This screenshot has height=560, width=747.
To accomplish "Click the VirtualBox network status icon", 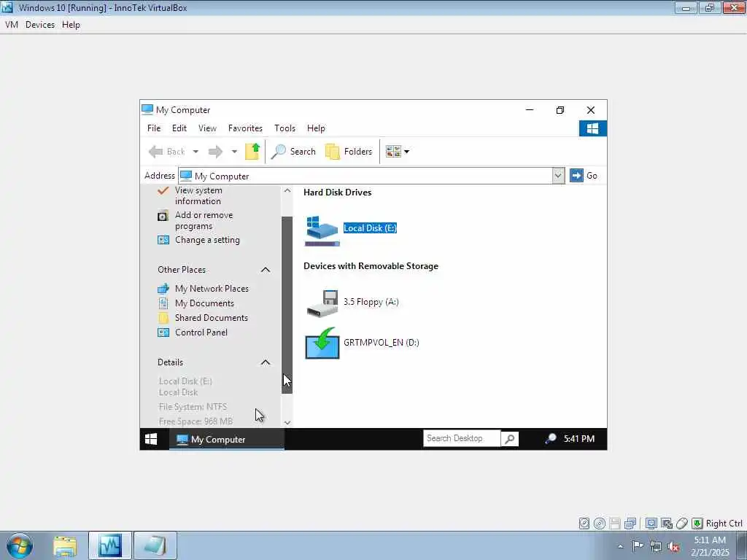I will point(630,524).
